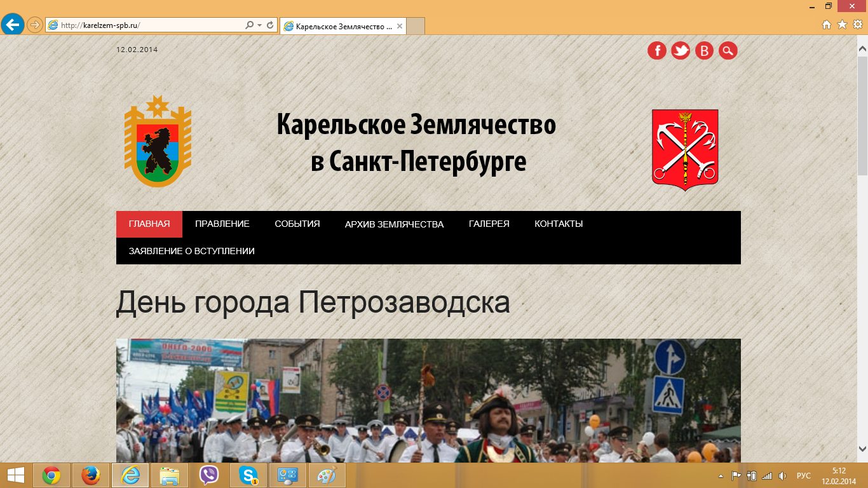This screenshot has height=488, width=868.
Task: Open the День города Петрозаводска headline
Action: click(x=313, y=302)
